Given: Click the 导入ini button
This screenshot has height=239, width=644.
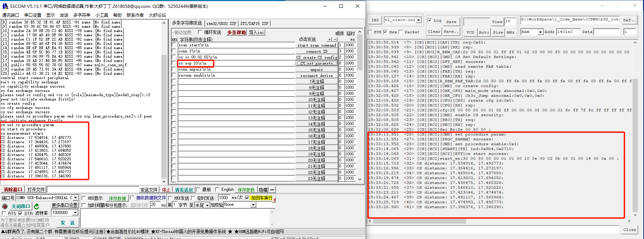Looking at the screenshot, I should pyautogui.click(x=256, y=32).
